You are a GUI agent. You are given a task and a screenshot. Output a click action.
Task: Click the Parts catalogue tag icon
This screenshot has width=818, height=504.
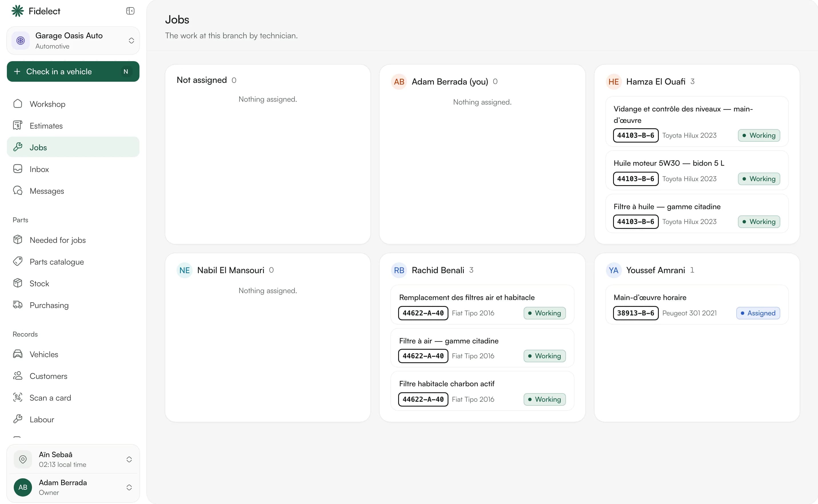point(18,261)
